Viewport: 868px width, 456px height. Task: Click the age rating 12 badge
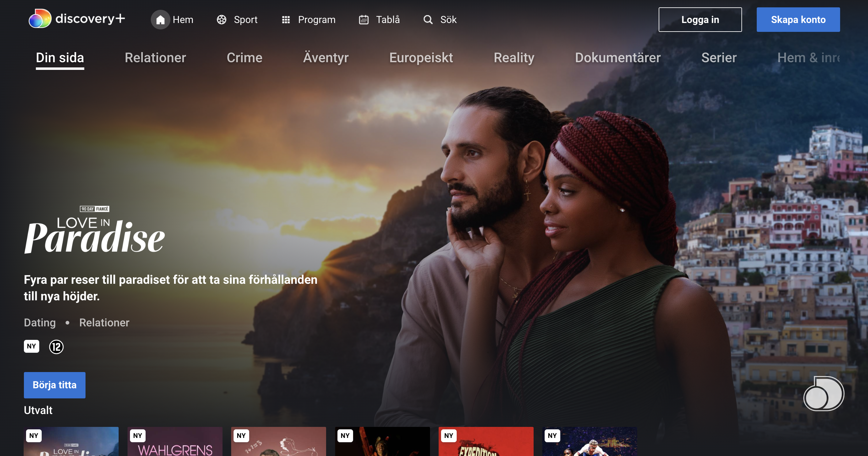coord(57,347)
